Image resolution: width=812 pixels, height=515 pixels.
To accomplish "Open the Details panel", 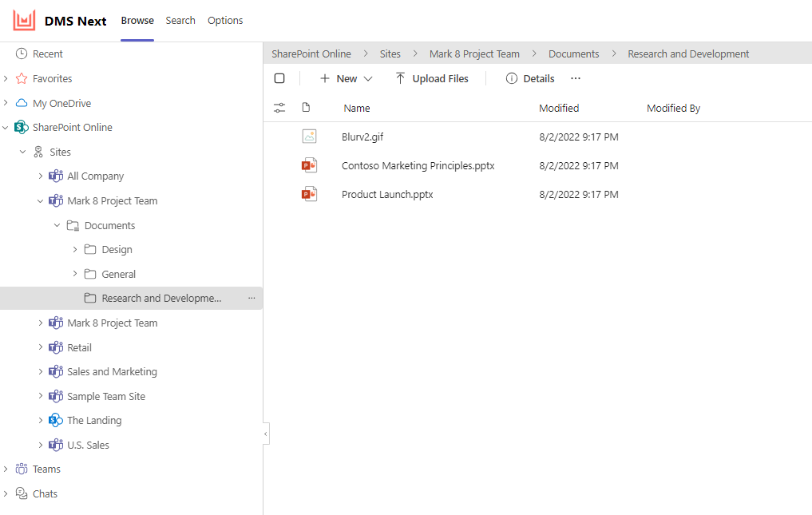I will pyautogui.click(x=529, y=77).
